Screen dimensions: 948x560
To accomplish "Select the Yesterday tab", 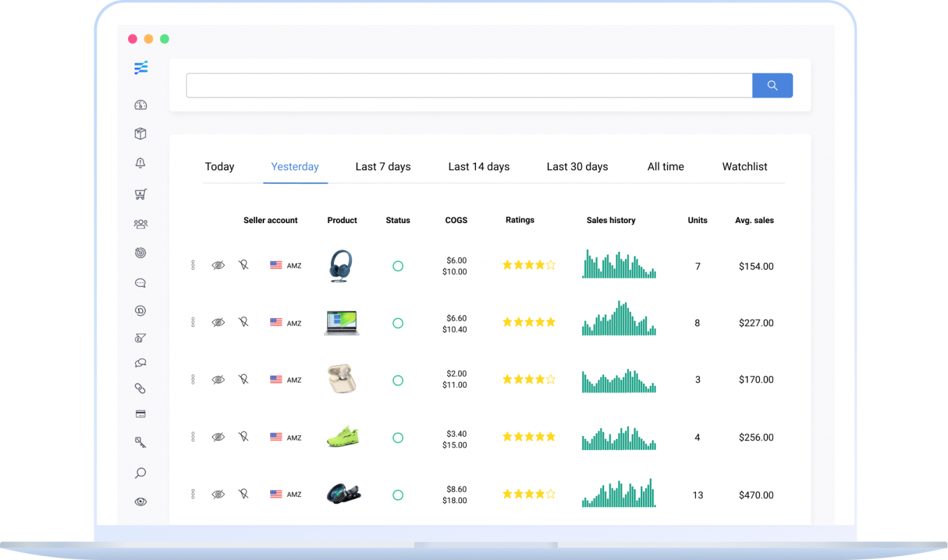I will pyautogui.click(x=295, y=167).
